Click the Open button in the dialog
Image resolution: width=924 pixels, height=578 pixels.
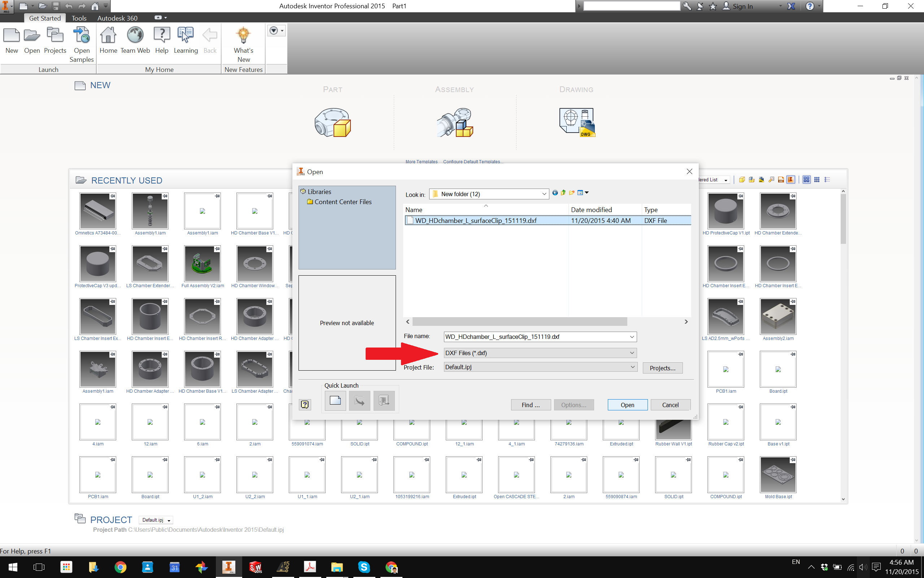pyautogui.click(x=627, y=405)
